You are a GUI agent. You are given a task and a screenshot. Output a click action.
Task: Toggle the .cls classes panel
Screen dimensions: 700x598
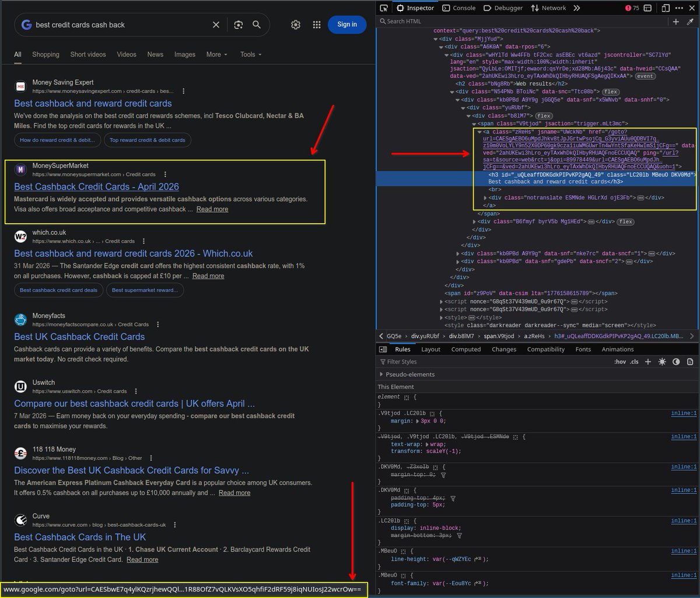coord(634,362)
